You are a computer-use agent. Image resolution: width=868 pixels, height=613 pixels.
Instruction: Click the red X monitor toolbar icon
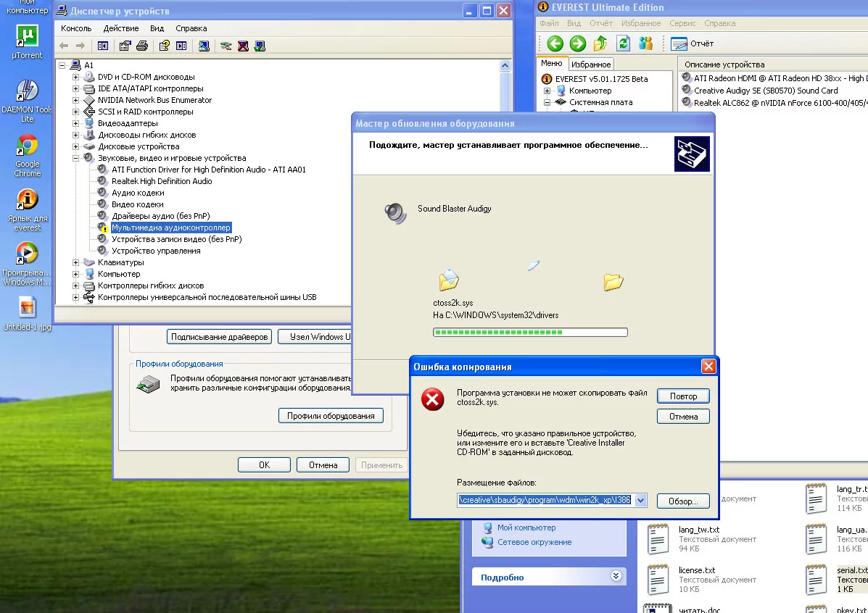243,46
